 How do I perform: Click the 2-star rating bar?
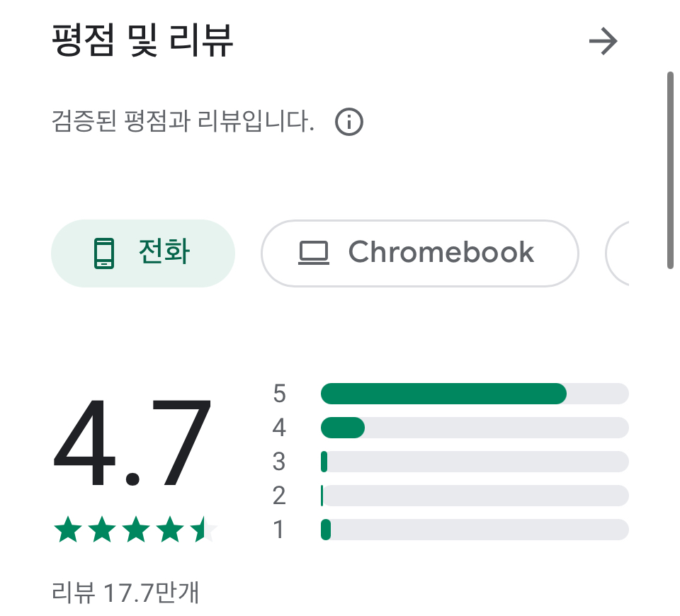(475, 496)
